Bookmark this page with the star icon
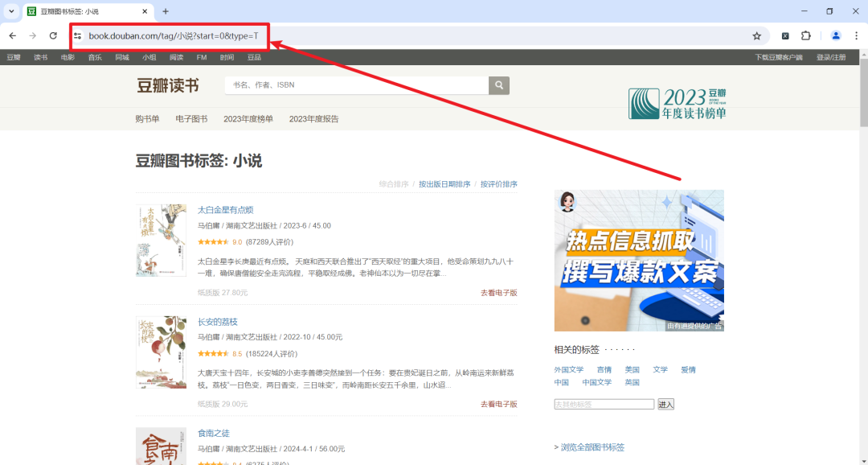The image size is (868, 465). pos(757,36)
